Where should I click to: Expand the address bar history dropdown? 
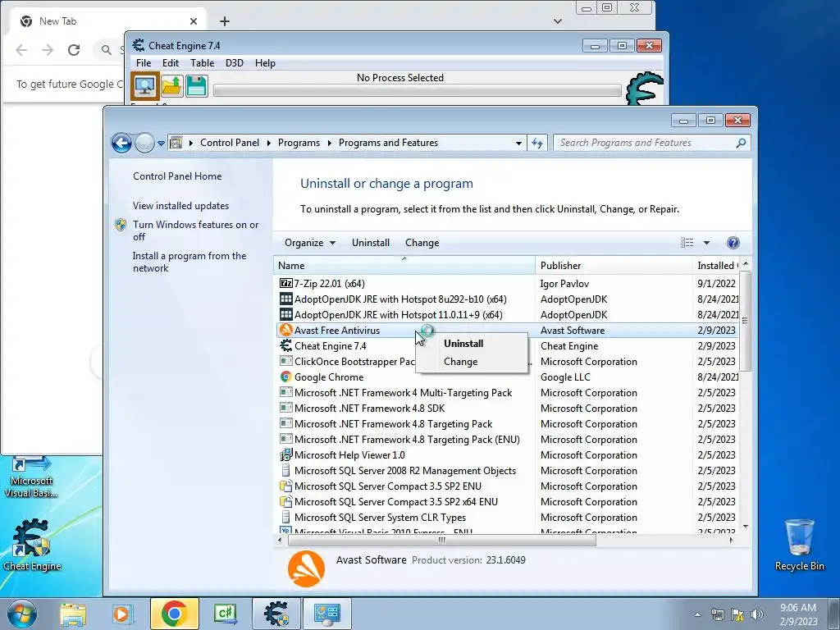(518, 143)
